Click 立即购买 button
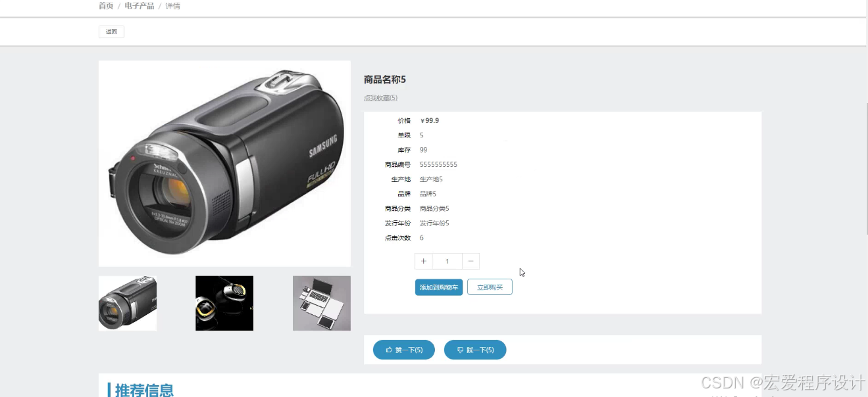Viewport: 868px width, 397px height. pyautogui.click(x=490, y=287)
